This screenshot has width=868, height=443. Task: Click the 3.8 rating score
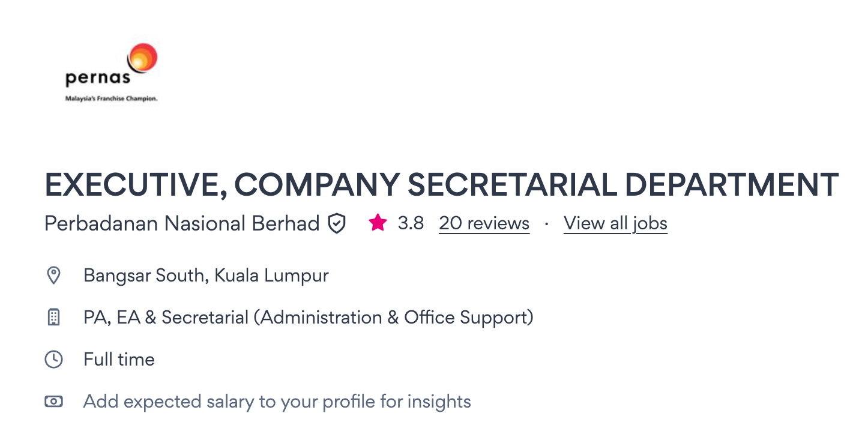click(411, 223)
